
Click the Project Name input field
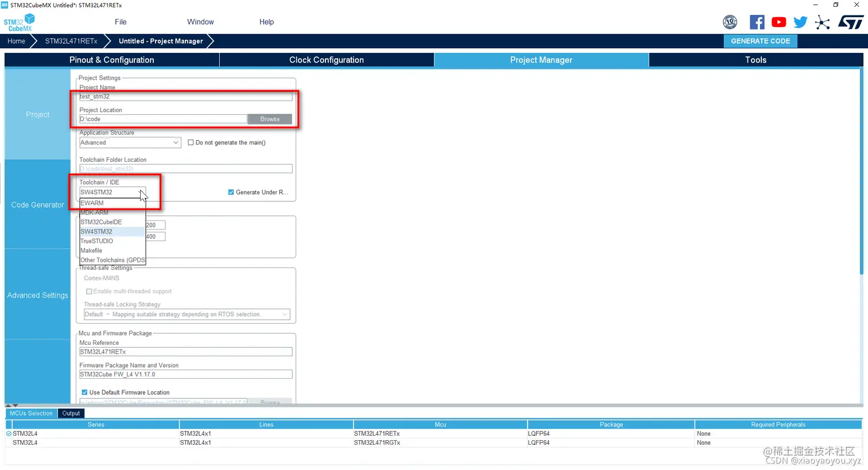[x=185, y=96]
